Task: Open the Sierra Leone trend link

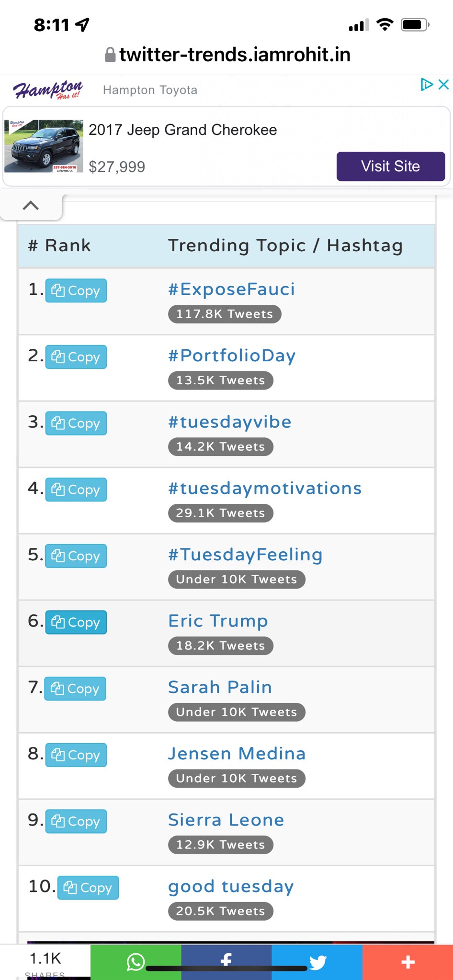Action: coord(226,820)
